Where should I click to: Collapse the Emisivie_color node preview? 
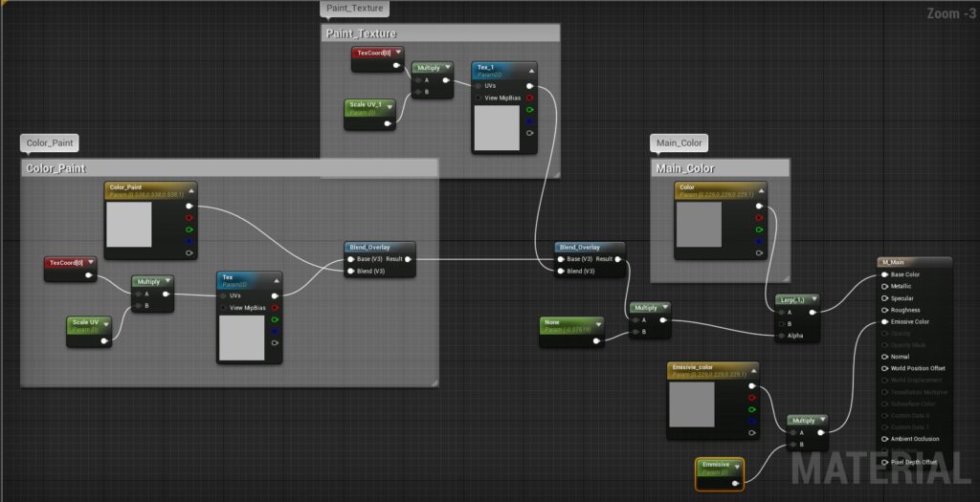point(753,370)
